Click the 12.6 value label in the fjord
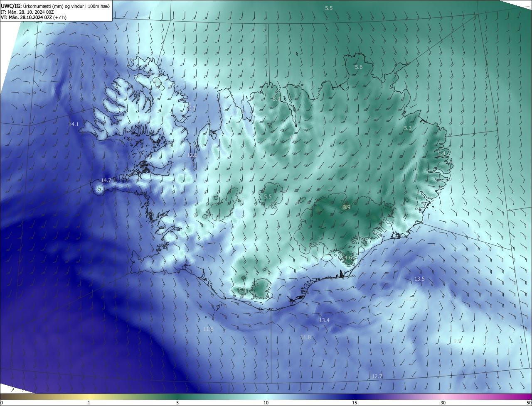Image resolution: width=532 pixels, height=406 pixels. point(192,155)
